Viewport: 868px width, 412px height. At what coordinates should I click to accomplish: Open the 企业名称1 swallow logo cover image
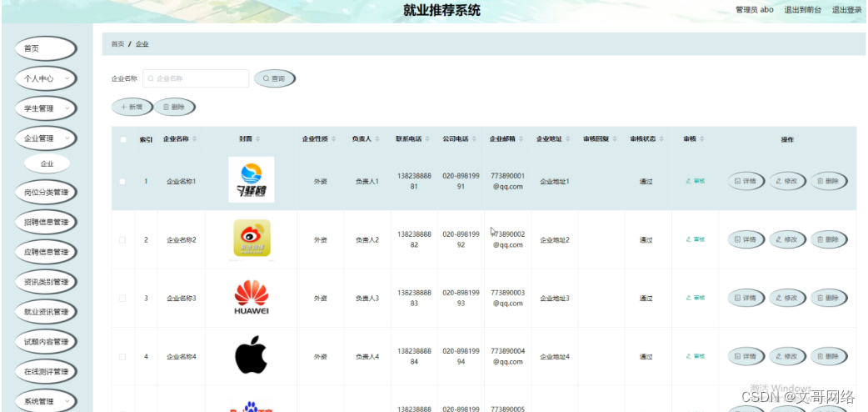tap(252, 179)
